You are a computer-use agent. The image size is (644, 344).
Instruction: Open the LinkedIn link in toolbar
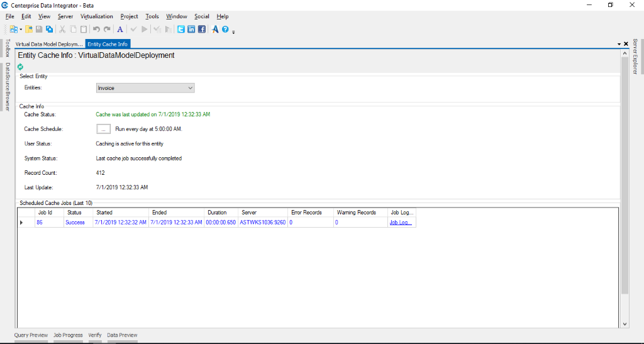[191, 29]
